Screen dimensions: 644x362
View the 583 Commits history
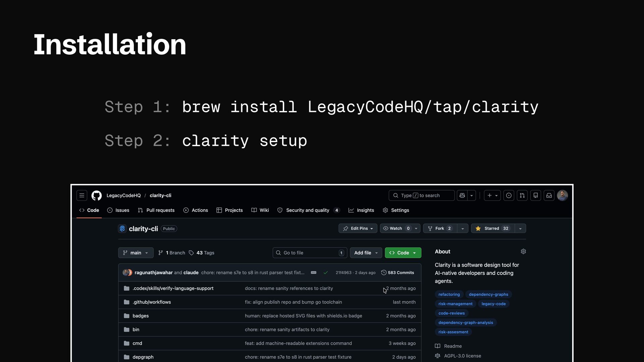coord(397,273)
